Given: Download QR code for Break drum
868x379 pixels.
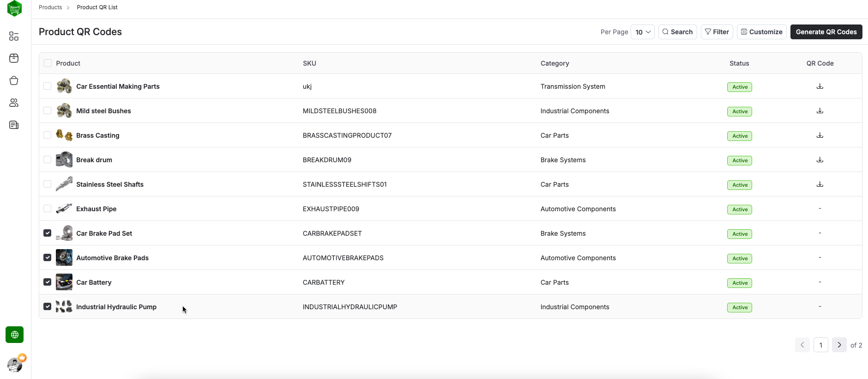Looking at the screenshot, I should (x=820, y=160).
